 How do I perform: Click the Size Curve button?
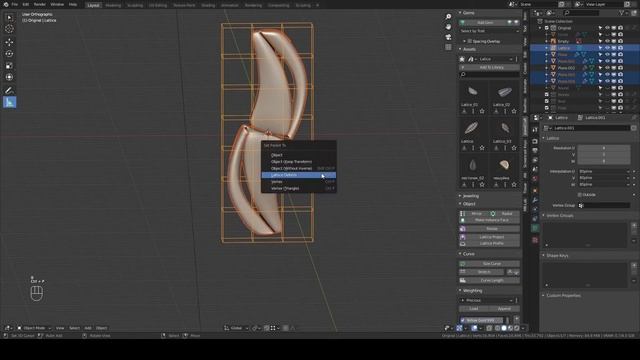pos(489,264)
